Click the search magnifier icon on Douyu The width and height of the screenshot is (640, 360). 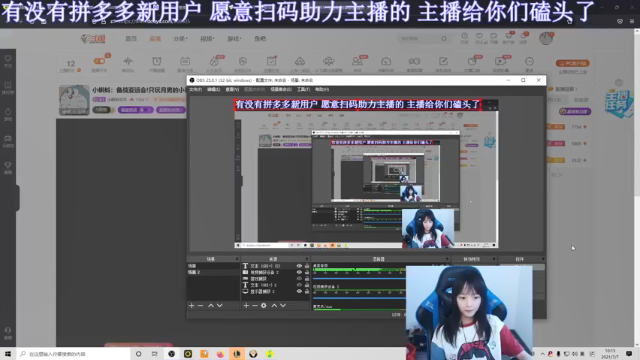click(444, 38)
